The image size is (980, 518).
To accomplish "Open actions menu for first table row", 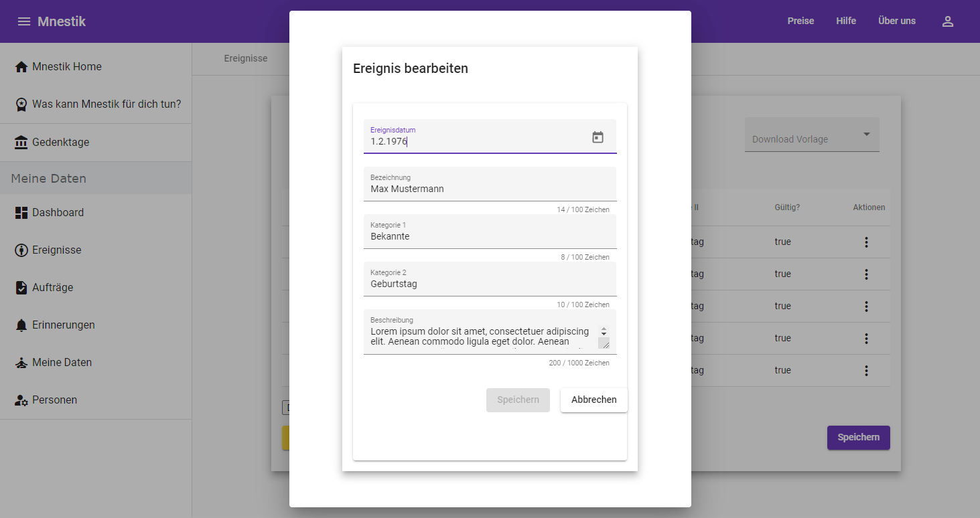I will (866, 242).
